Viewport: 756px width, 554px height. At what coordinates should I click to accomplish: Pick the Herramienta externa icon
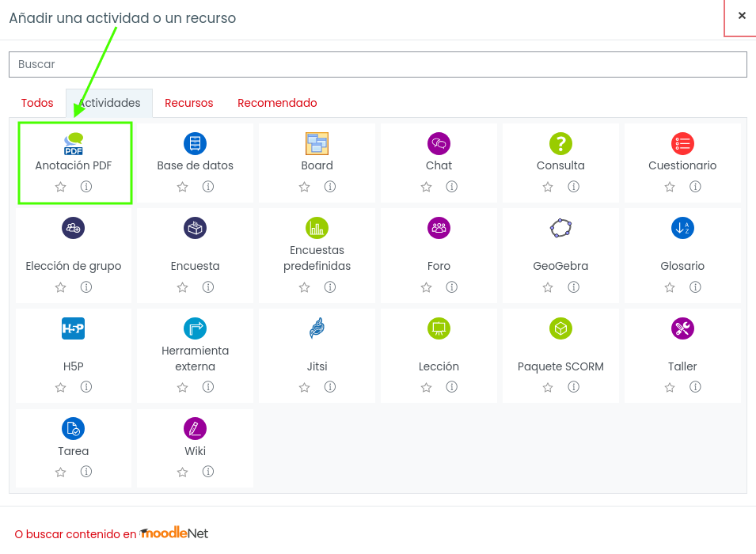tap(196, 328)
